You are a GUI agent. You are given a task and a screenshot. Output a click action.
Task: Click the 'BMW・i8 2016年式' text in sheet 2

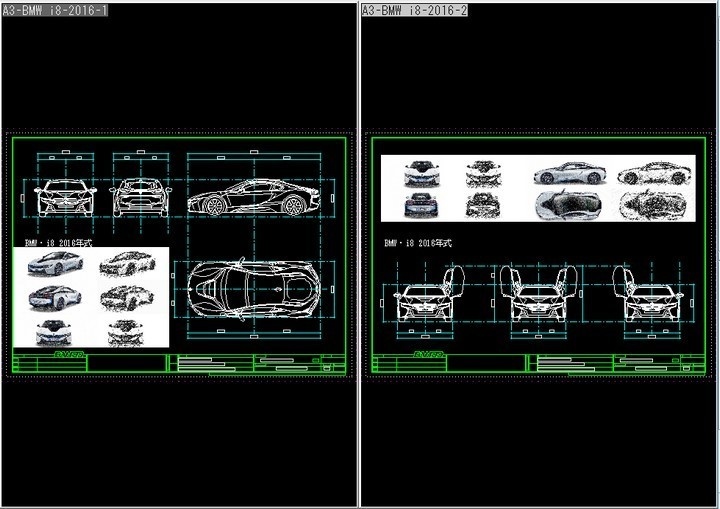[418, 243]
